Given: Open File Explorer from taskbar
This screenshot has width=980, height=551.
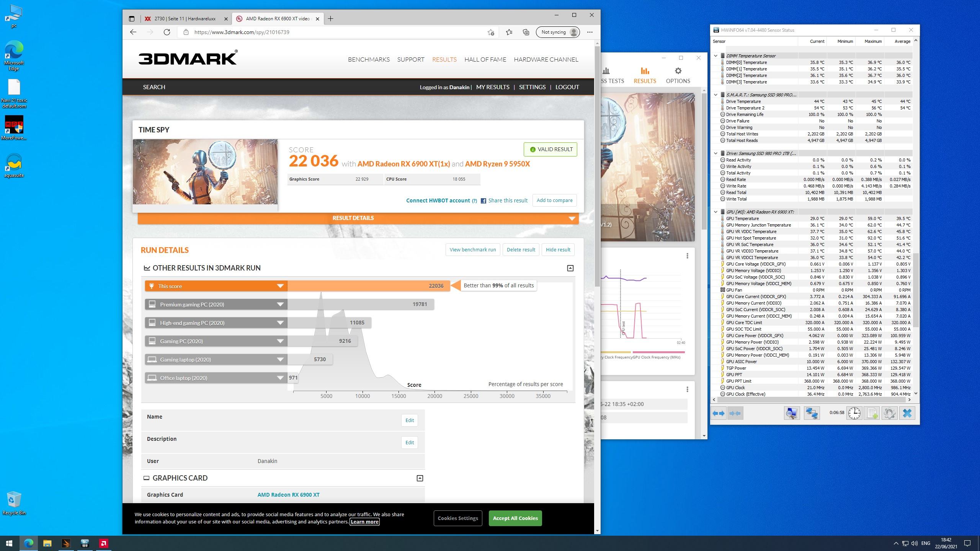Looking at the screenshot, I should pos(47,543).
